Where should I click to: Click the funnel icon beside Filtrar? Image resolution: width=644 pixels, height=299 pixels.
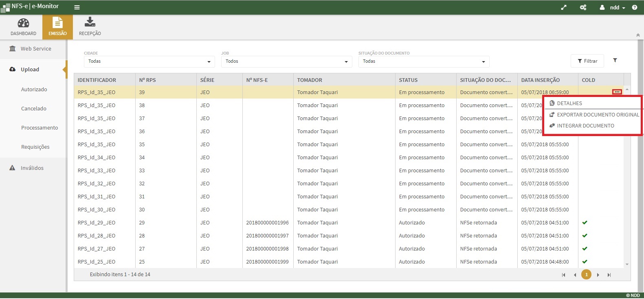(615, 61)
